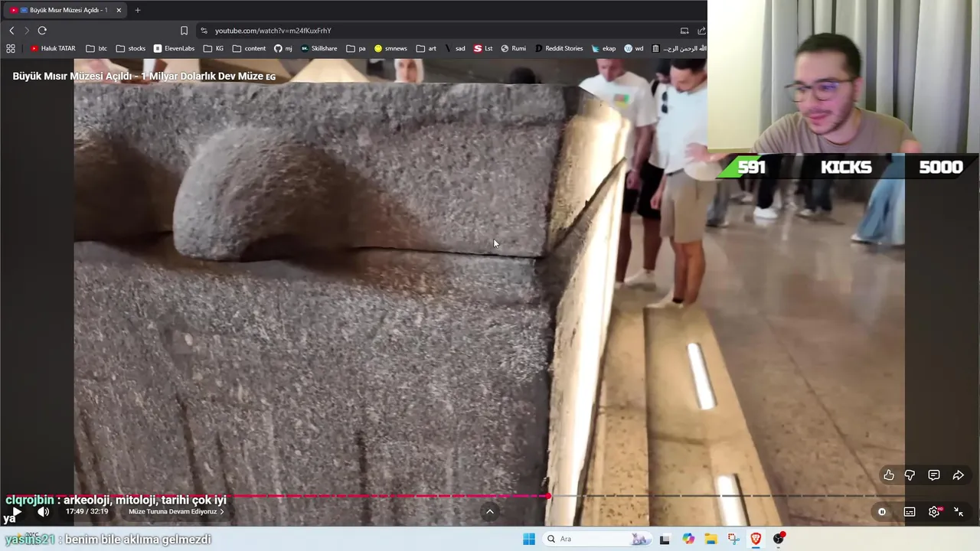
Task: Open the video comments panel icon
Action: 934,475
